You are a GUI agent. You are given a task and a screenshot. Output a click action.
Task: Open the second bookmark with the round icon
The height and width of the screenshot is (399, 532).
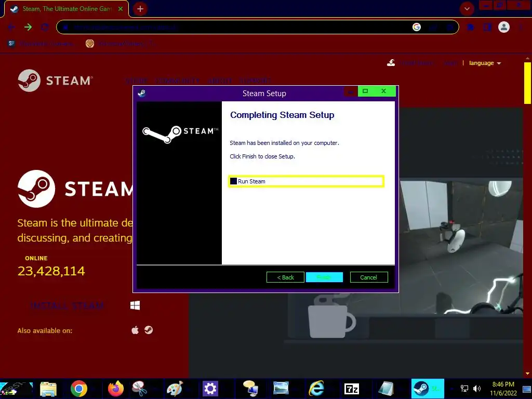click(121, 44)
